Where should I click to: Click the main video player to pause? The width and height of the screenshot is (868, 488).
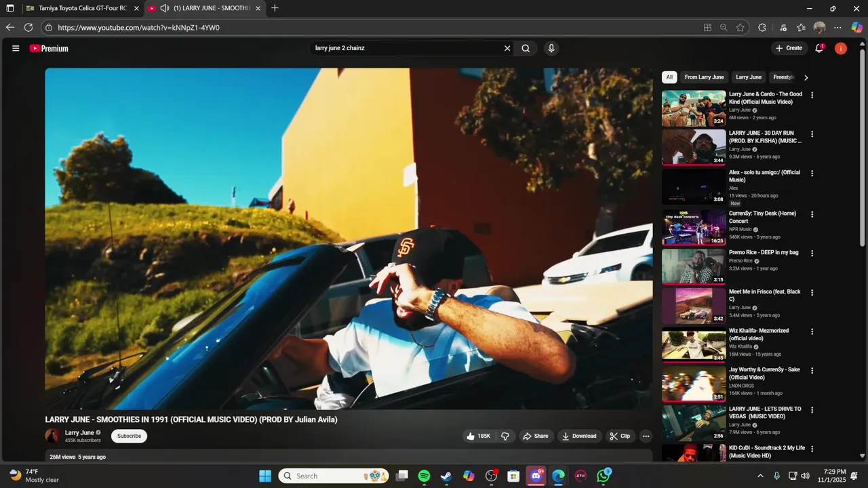[349, 239]
